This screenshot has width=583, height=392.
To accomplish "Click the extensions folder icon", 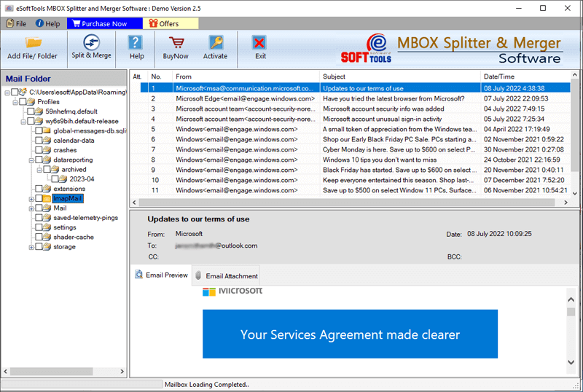I will click(47, 189).
